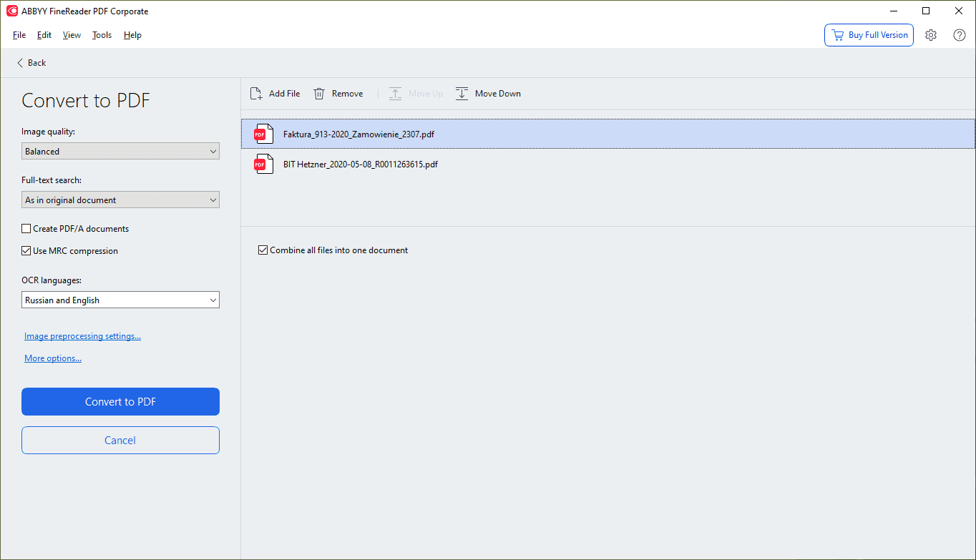Open Image preprocessing settings link

82,336
